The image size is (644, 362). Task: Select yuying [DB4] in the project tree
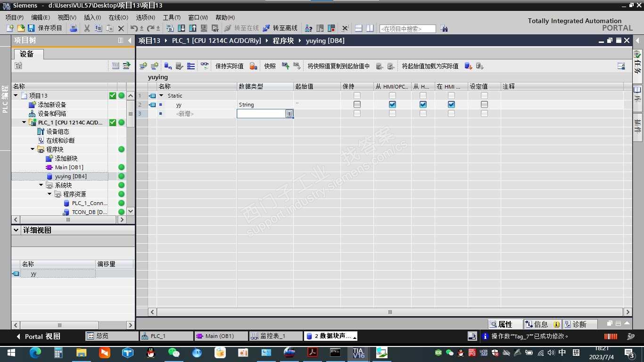(71, 176)
